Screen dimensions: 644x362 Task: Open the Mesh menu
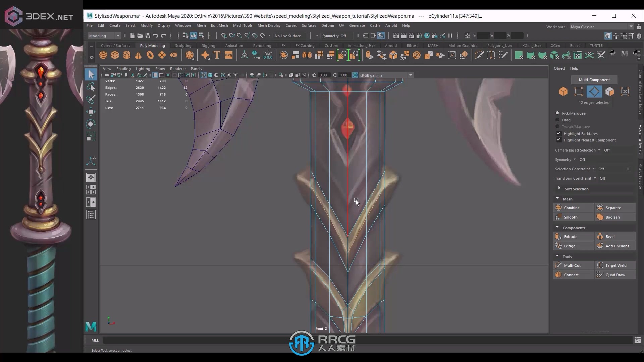coord(201,25)
